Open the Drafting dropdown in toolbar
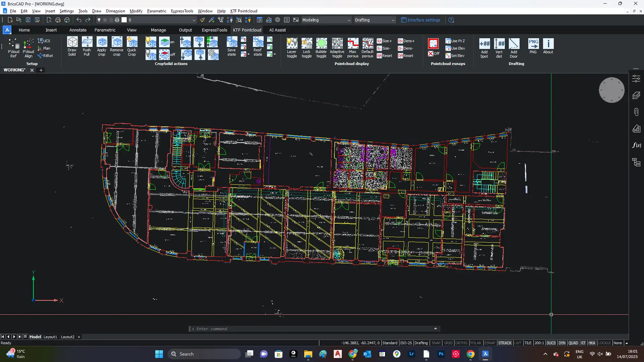Screen dimensions: 644x362 (393, 20)
